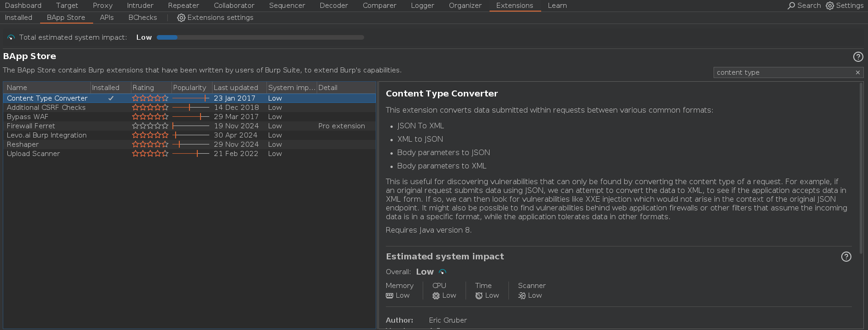Select the Upload Scanner extension

click(x=189, y=154)
